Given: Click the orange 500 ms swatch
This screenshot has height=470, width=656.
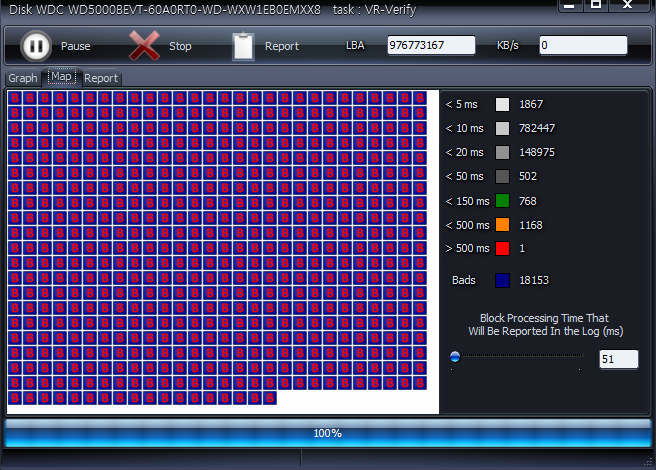Looking at the screenshot, I should click(x=502, y=225).
